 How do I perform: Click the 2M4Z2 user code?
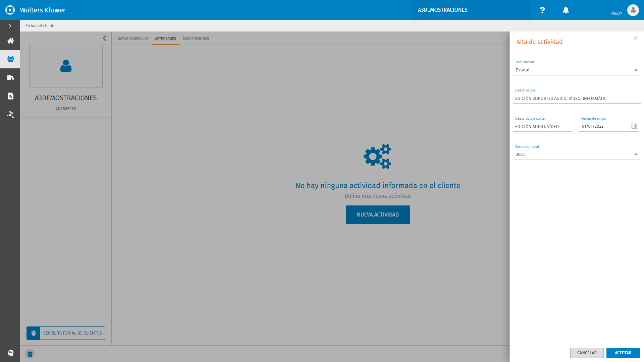[x=616, y=14]
